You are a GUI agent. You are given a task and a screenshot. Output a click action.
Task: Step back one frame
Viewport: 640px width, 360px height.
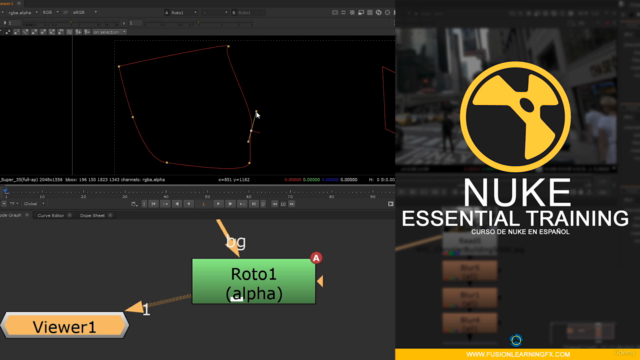point(189,204)
